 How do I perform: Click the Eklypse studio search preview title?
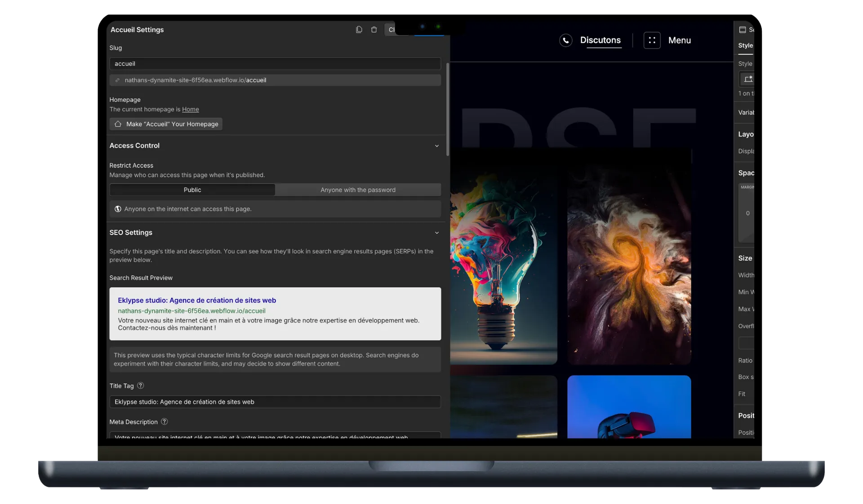[197, 300]
